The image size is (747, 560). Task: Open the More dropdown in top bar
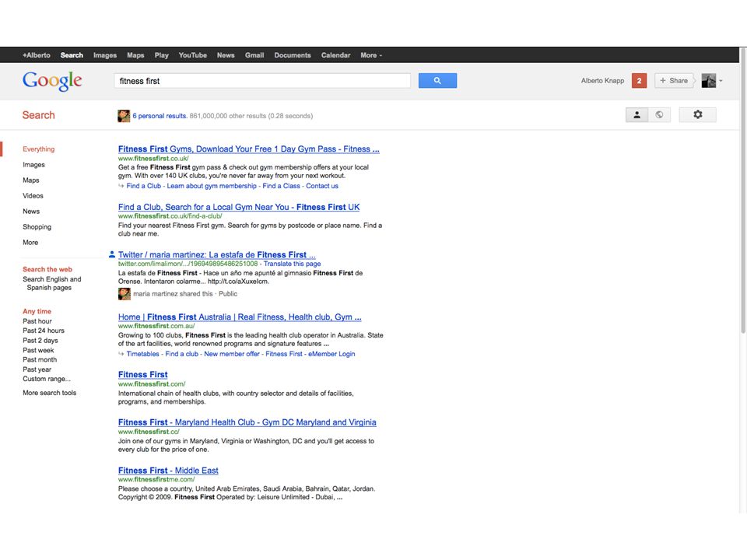[371, 55]
